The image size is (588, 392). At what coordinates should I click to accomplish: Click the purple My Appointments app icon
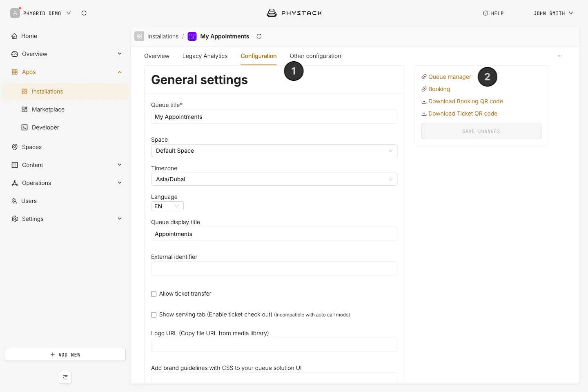point(192,36)
